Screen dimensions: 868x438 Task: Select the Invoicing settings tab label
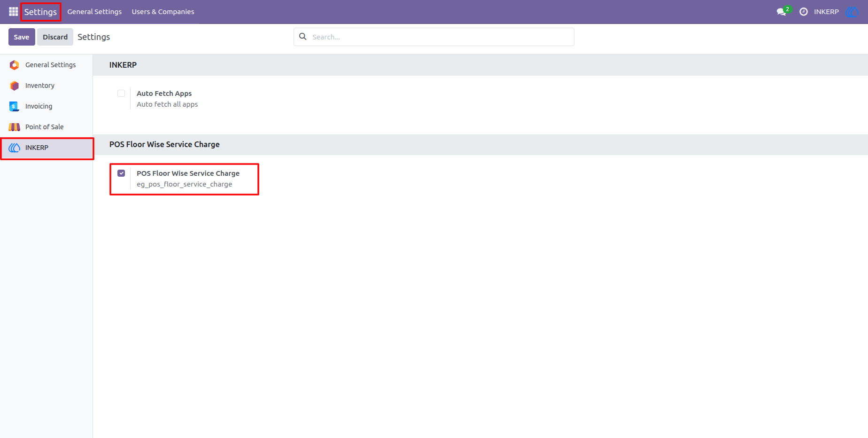[x=39, y=106]
